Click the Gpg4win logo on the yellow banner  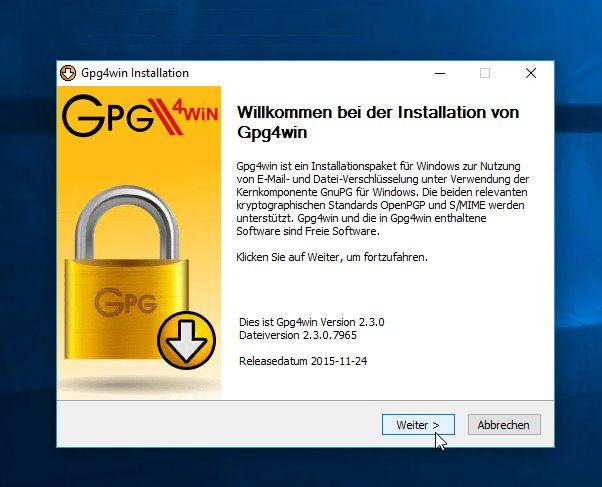click(140, 116)
